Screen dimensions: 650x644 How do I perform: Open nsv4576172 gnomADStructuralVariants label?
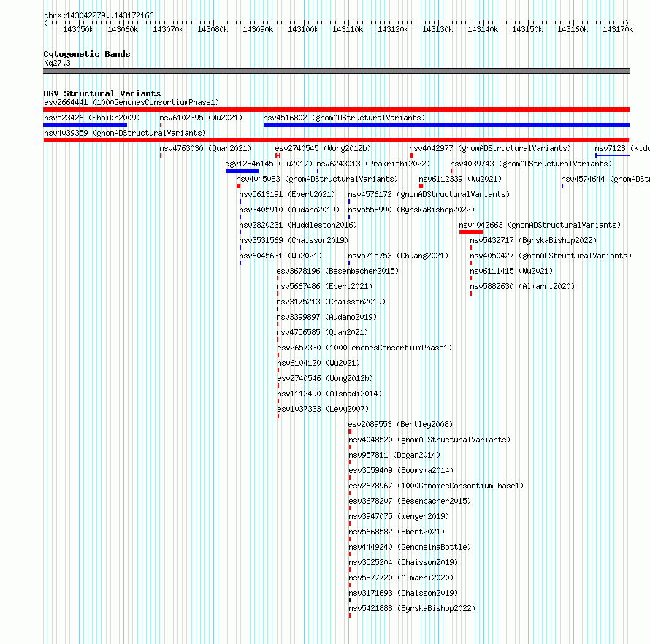429,194
